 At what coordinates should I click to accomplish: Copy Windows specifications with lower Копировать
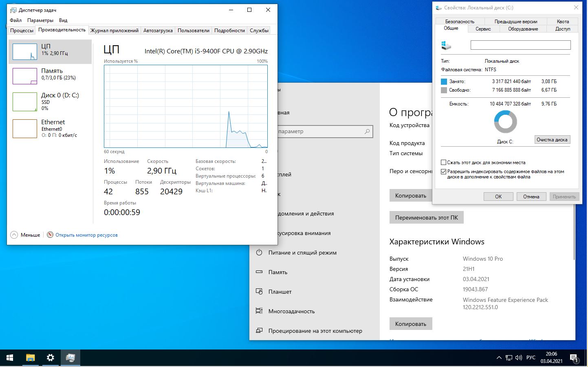pyautogui.click(x=411, y=324)
